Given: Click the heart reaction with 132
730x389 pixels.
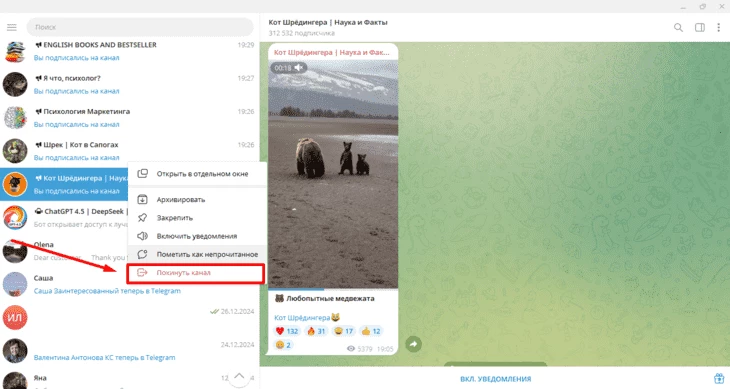Looking at the screenshot, I should pos(287,331).
